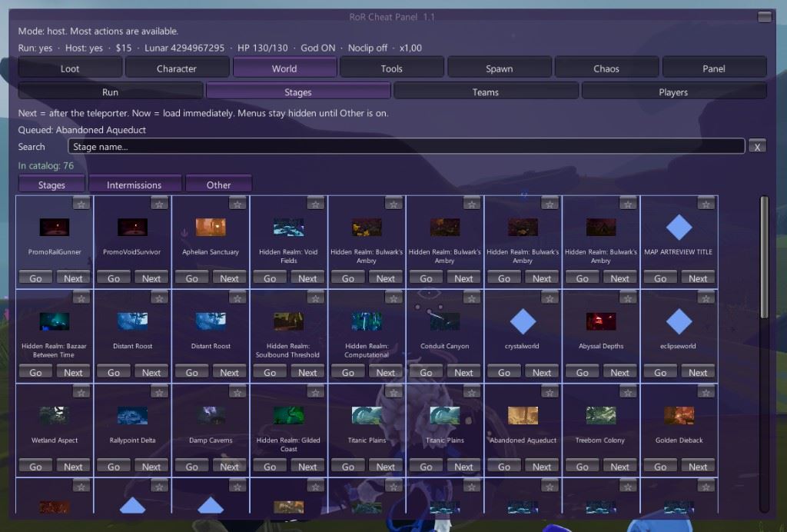This screenshot has height=532, width=787.
Task: Open the Players sub-tab
Action: click(673, 91)
